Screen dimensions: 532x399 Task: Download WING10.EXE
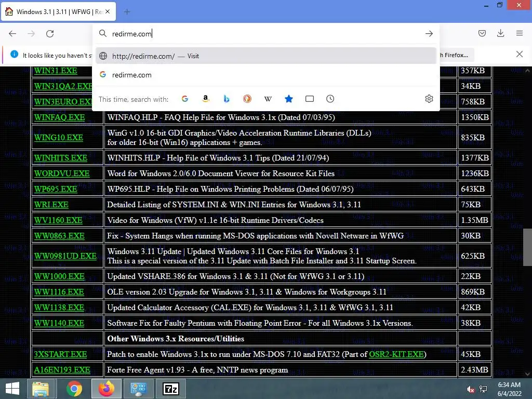pos(58,137)
